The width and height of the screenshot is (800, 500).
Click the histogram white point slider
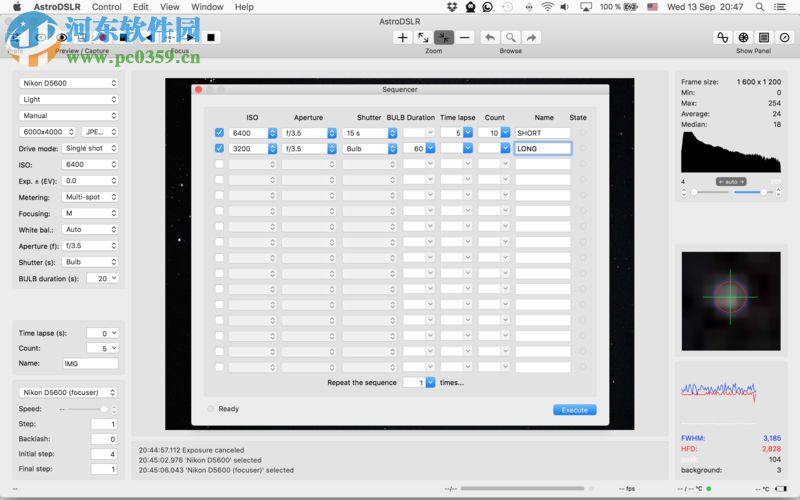click(x=763, y=192)
